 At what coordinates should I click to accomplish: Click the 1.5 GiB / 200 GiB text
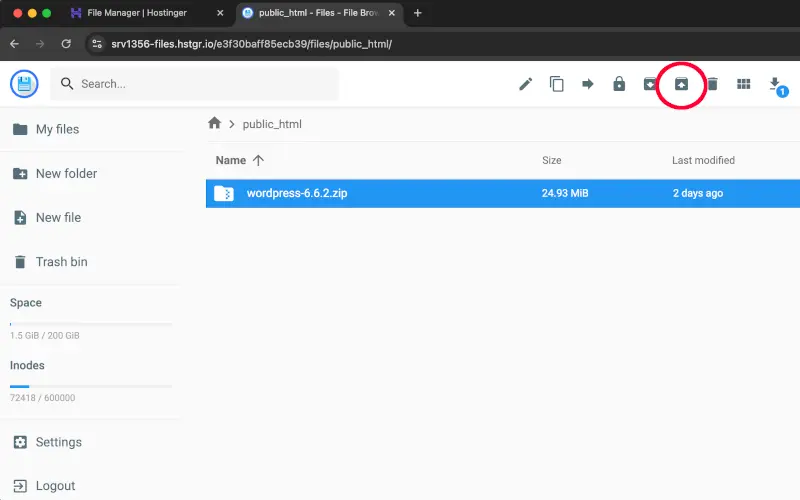coord(44,335)
